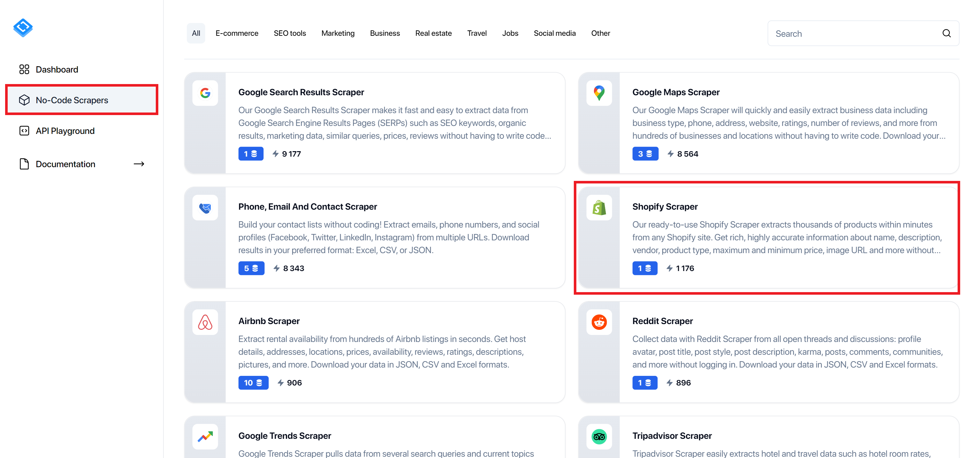
Task: Filter by Other category
Action: (x=601, y=33)
